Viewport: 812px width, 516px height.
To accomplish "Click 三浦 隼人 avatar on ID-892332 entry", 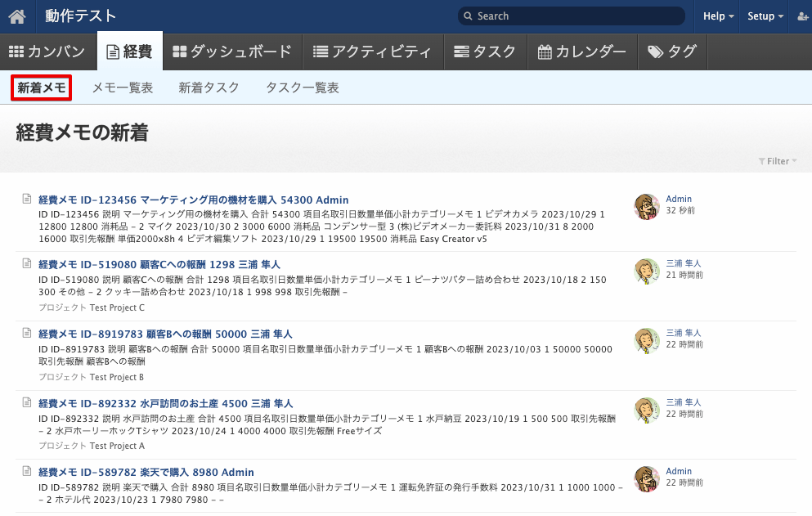I will 647,411.
